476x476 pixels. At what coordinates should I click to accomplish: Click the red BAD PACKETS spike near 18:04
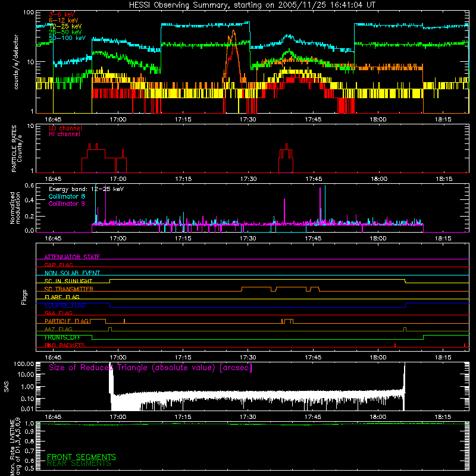[394, 345]
